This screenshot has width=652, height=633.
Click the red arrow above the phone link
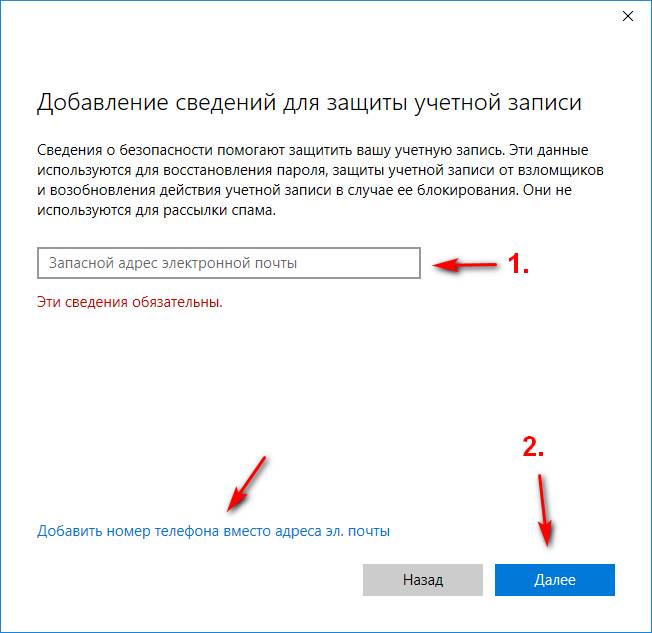tap(247, 484)
